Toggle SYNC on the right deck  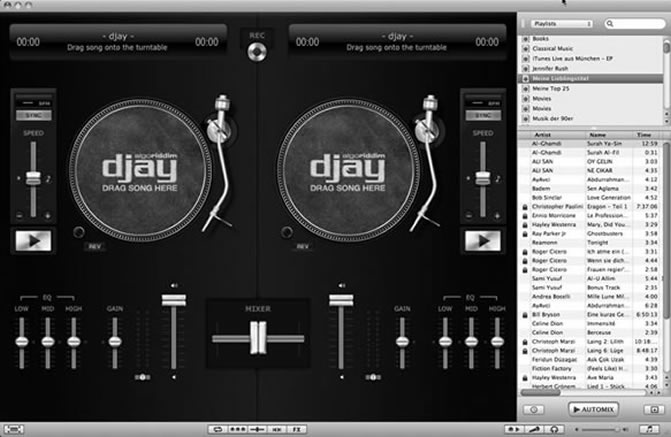483,115
